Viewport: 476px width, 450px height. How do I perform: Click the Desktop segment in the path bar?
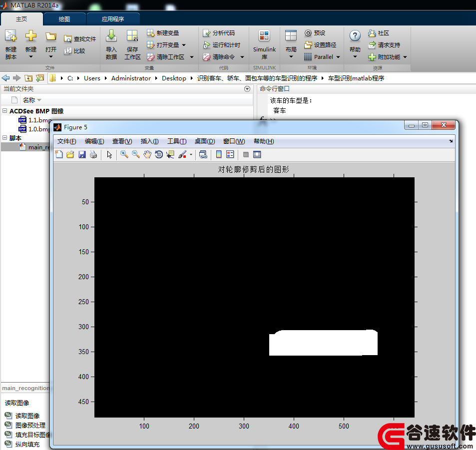174,78
